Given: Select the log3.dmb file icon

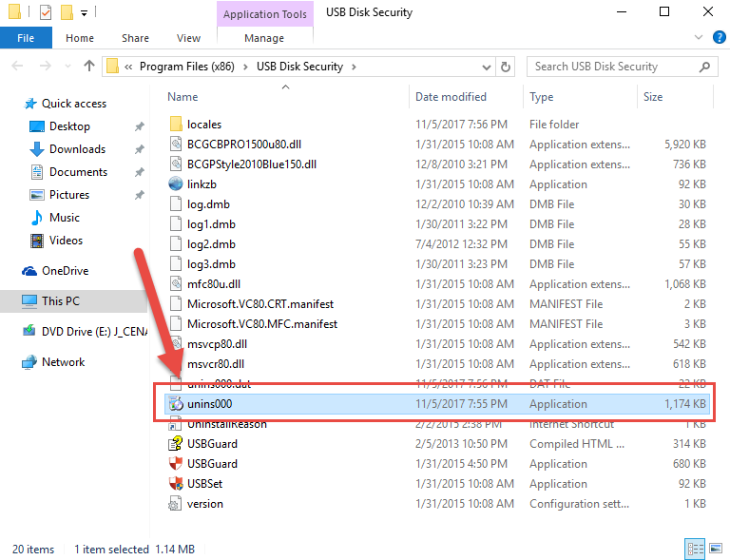Looking at the screenshot, I should [x=176, y=264].
